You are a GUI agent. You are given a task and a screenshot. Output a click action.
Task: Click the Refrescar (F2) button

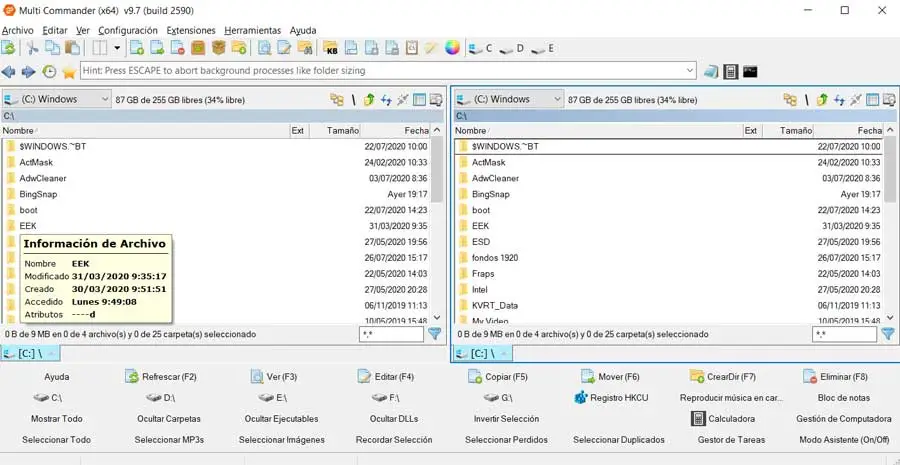pyautogui.click(x=161, y=377)
